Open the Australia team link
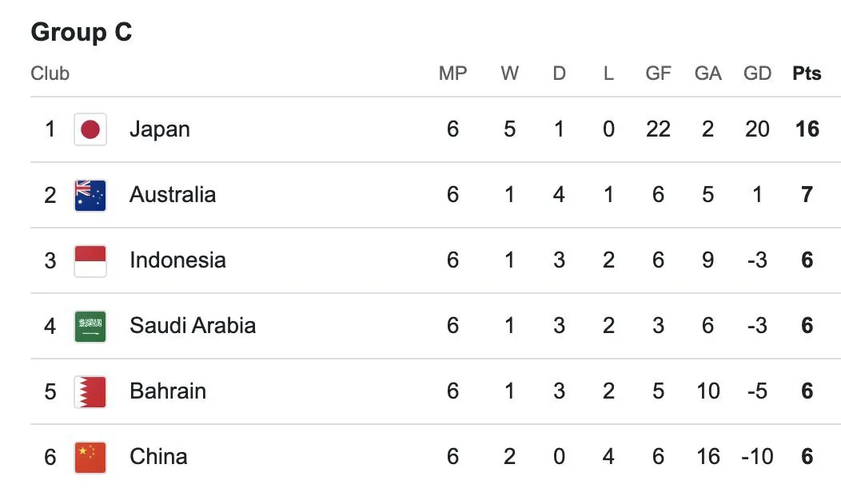This screenshot has width=841, height=504. [x=173, y=195]
